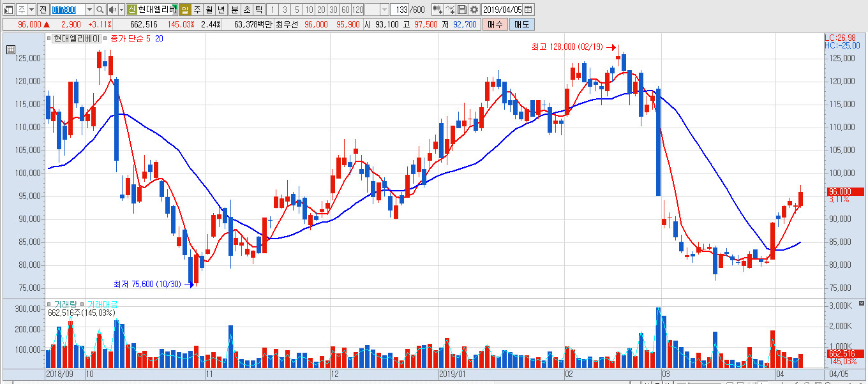Click the green 신 badge icon

pos(131,10)
